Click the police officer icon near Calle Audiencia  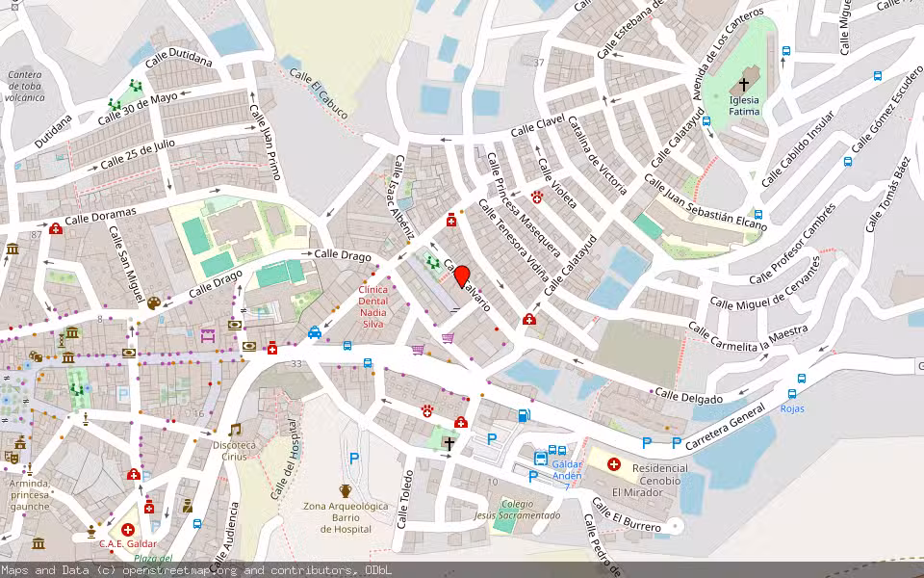188,506
